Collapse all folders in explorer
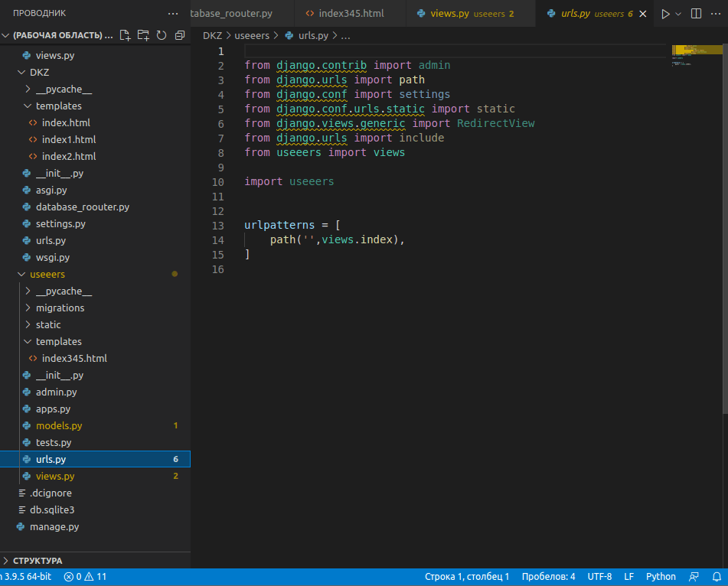 180,35
